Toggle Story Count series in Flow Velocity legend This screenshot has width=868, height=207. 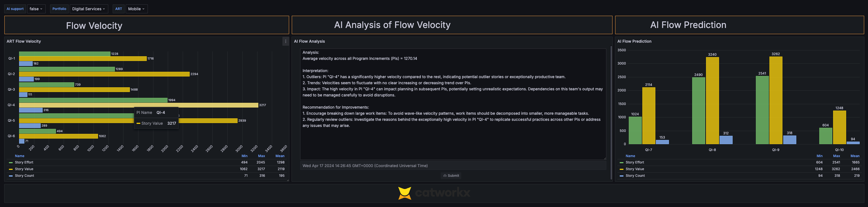click(25, 176)
